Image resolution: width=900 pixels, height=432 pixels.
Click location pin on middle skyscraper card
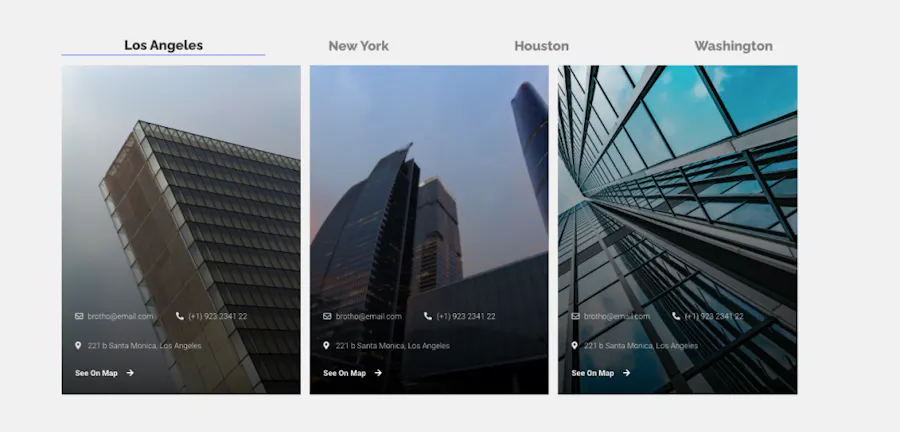(326, 345)
